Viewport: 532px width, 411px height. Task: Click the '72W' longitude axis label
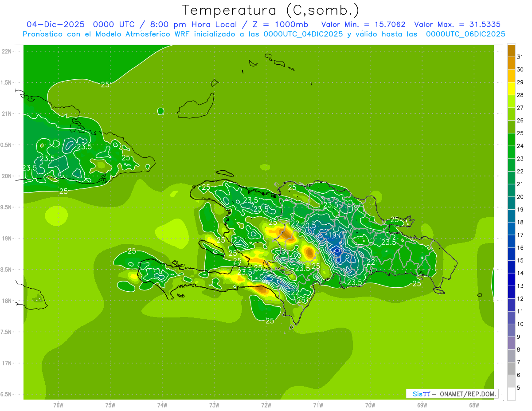266,405
